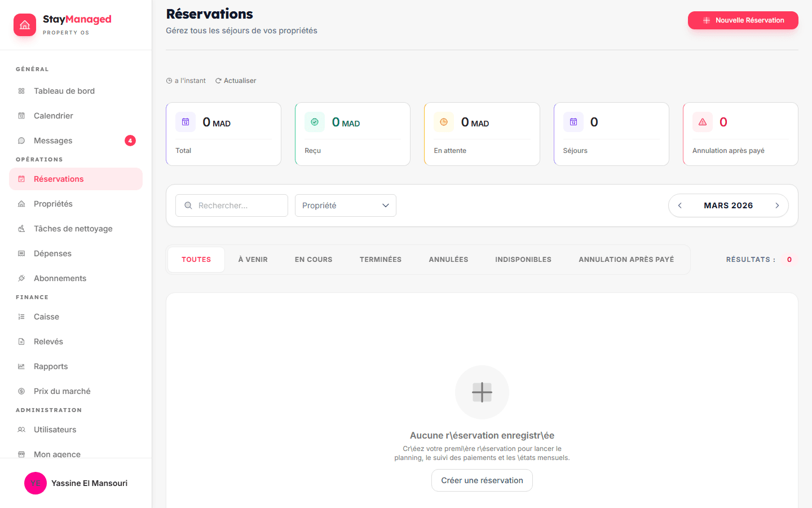Click the Actualiser refresh icon
812x508 pixels.
click(x=218, y=81)
